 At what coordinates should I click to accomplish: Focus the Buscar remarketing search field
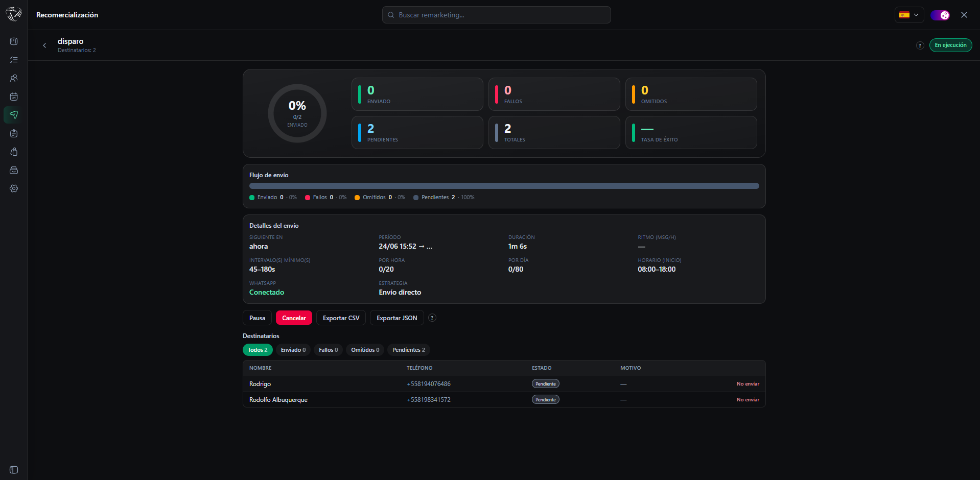click(496, 15)
